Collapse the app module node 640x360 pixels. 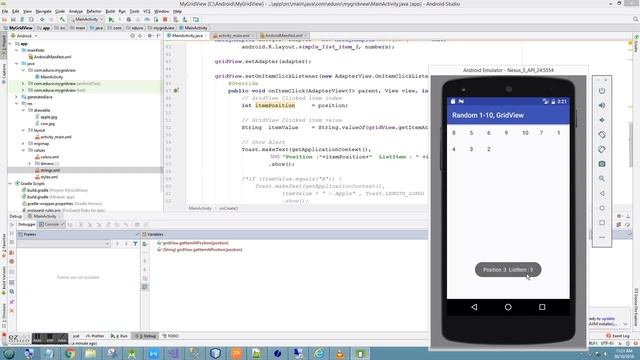[10, 44]
